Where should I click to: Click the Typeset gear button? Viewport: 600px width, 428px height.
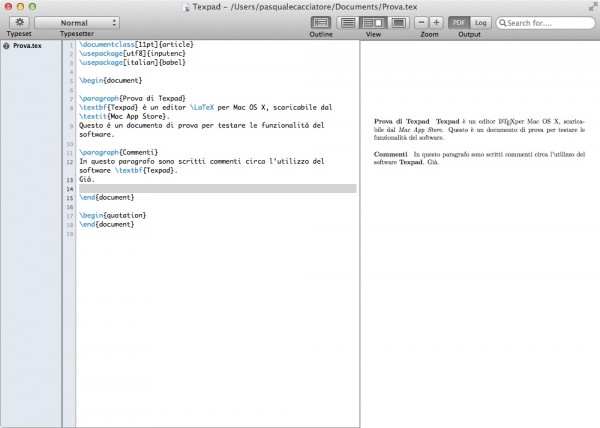(x=19, y=23)
